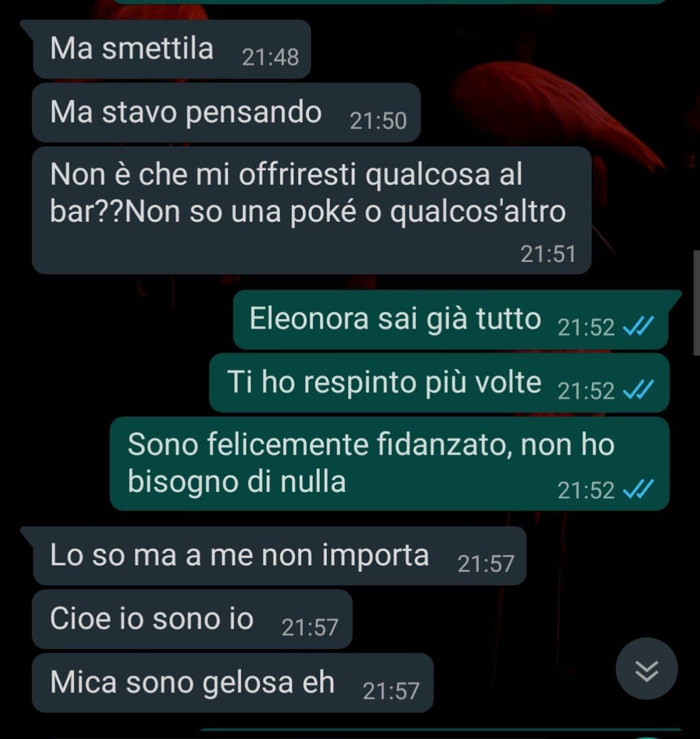Click the double checkmark on 'Sono felicemente fidanzato' message

[638, 489]
